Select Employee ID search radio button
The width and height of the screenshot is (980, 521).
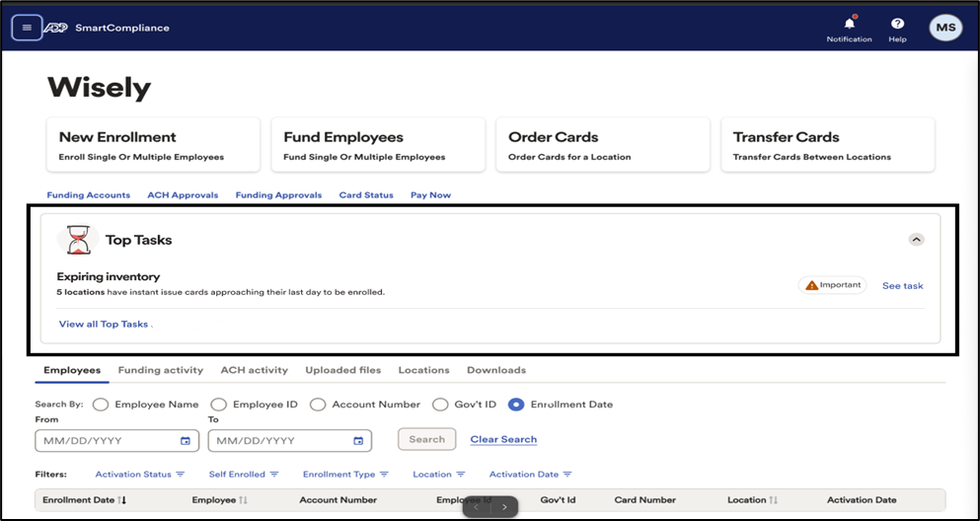pos(219,405)
